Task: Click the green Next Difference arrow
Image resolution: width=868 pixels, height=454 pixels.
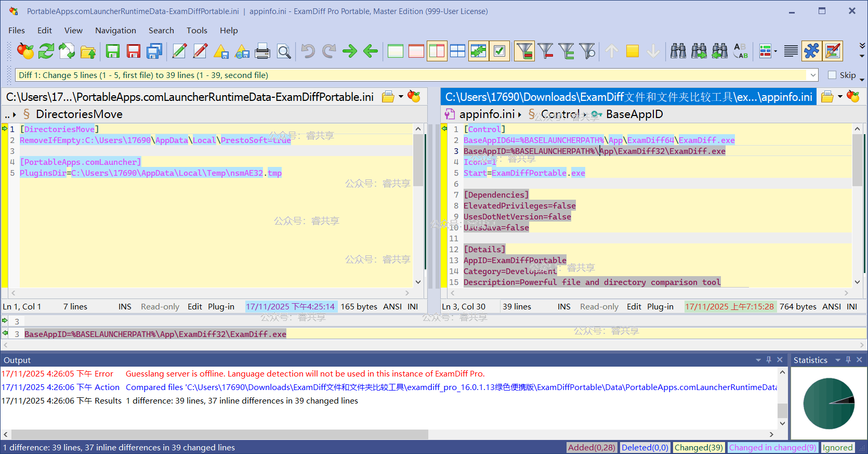Action: pos(350,51)
